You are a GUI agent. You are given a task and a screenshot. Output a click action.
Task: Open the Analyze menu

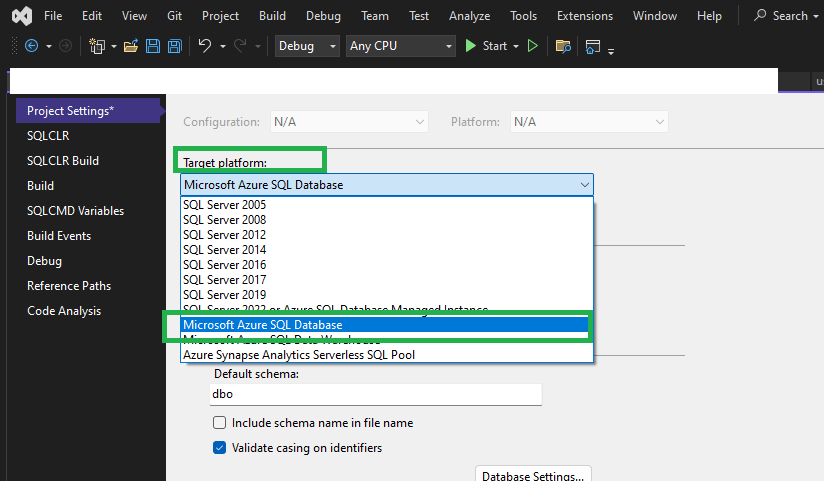coord(470,16)
